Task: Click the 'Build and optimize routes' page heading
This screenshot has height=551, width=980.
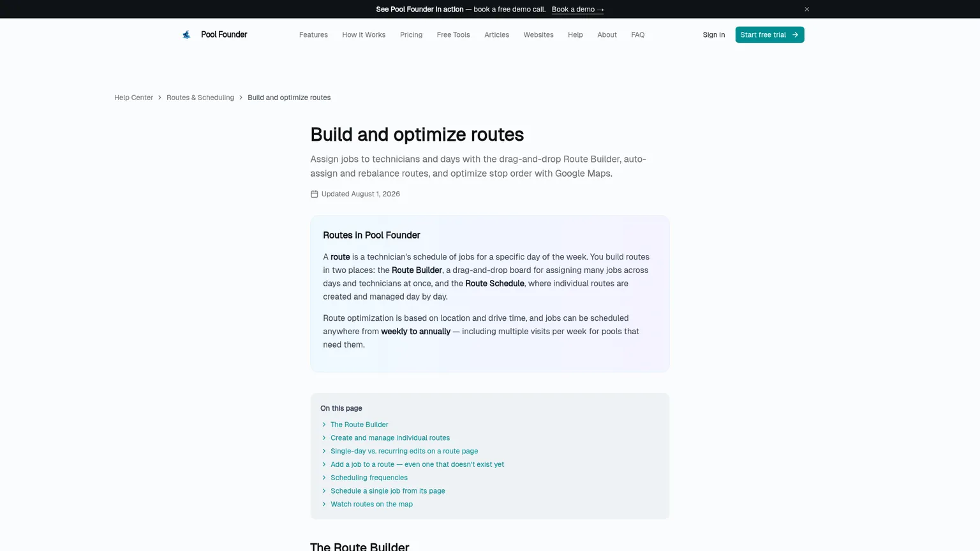Action: pyautogui.click(x=417, y=135)
